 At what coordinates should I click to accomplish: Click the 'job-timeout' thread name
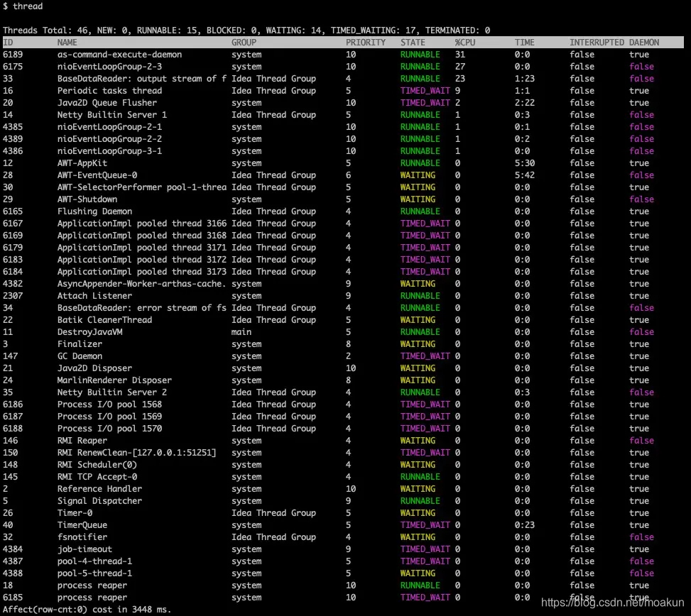tap(85, 549)
